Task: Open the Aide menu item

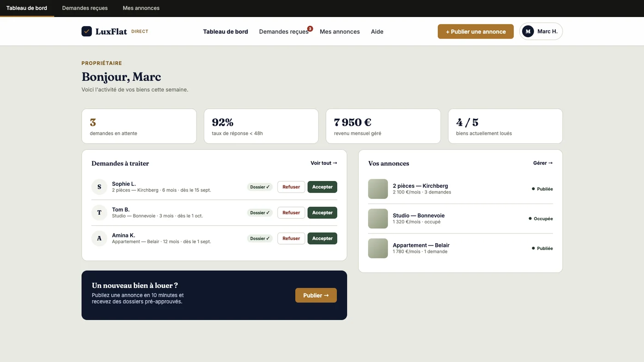Action: coord(377,32)
